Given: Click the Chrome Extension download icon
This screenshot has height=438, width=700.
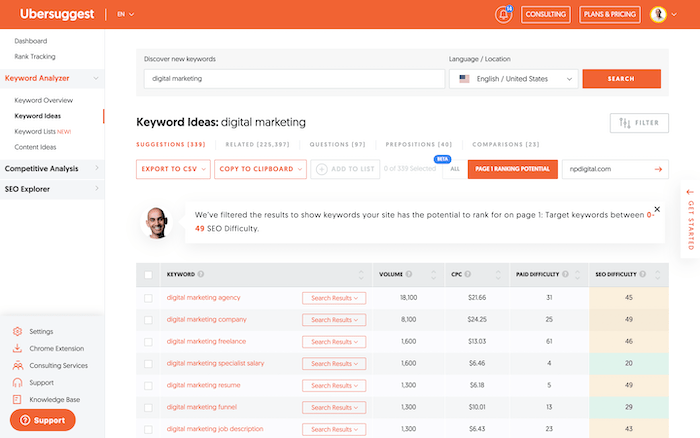Looking at the screenshot, I should (x=17, y=348).
